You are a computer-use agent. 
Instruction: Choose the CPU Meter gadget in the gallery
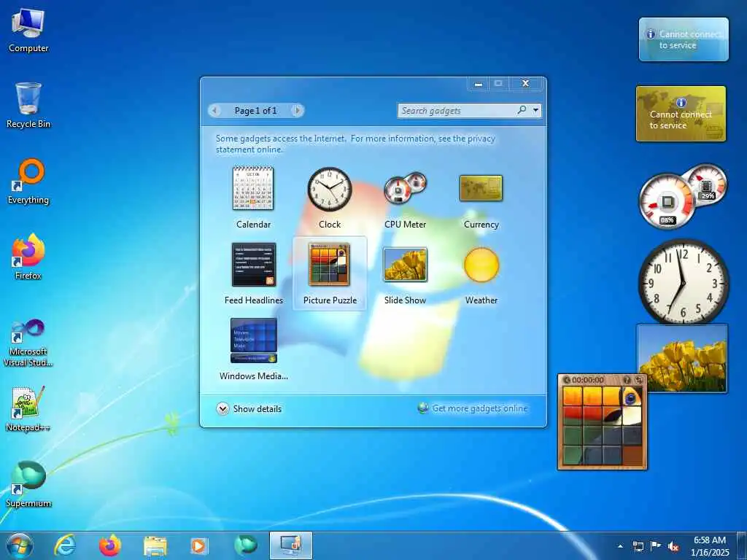click(x=406, y=197)
